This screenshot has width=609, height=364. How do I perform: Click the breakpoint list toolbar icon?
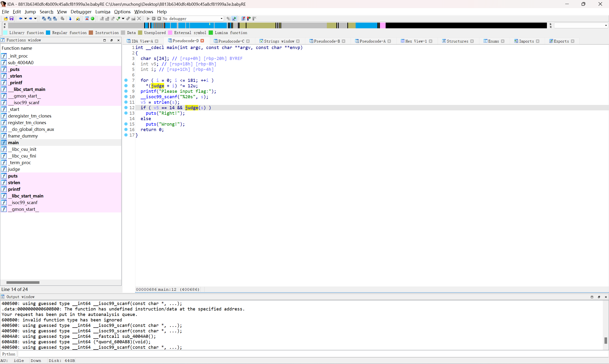[x=243, y=19]
